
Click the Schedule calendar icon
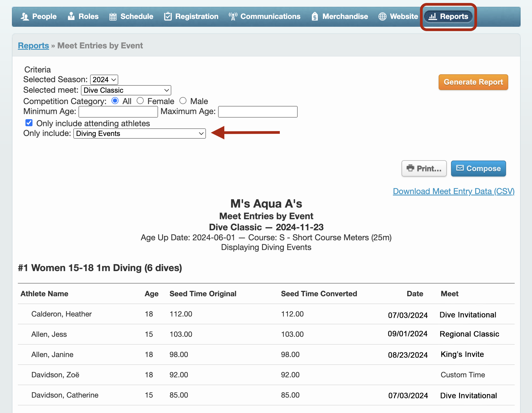[113, 16]
